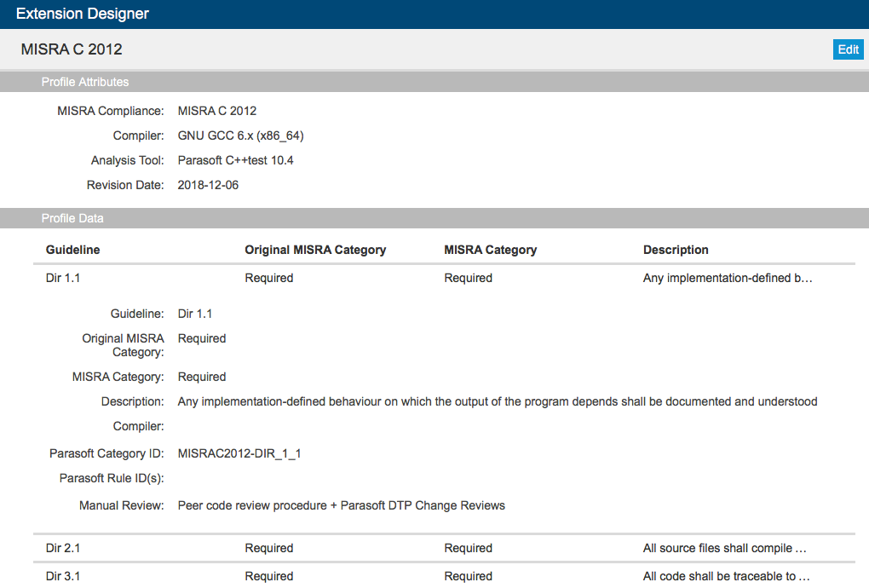Click MISRAC2012-DIR_1_1 category ID value

[239, 454]
